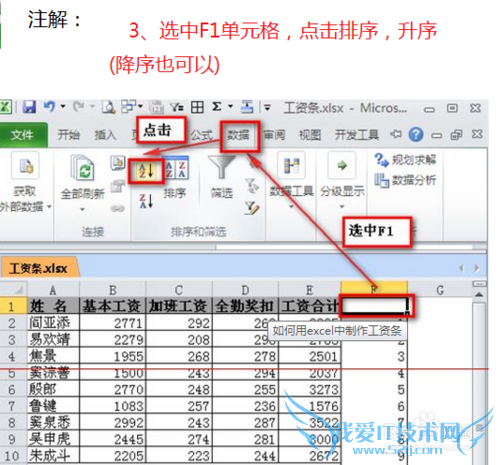Open Print Preview magnifier icon
Viewport: 500px width, 465px height.
coord(108,107)
